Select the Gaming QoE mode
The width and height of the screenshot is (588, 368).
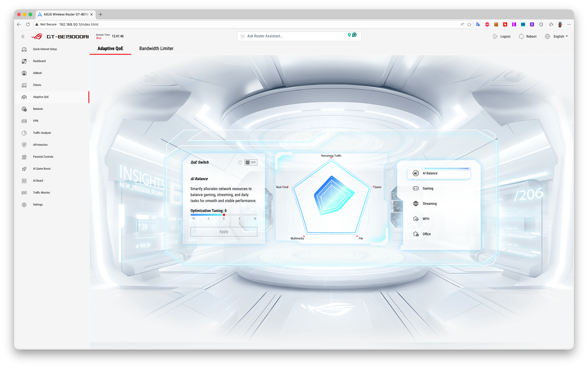tap(428, 188)
